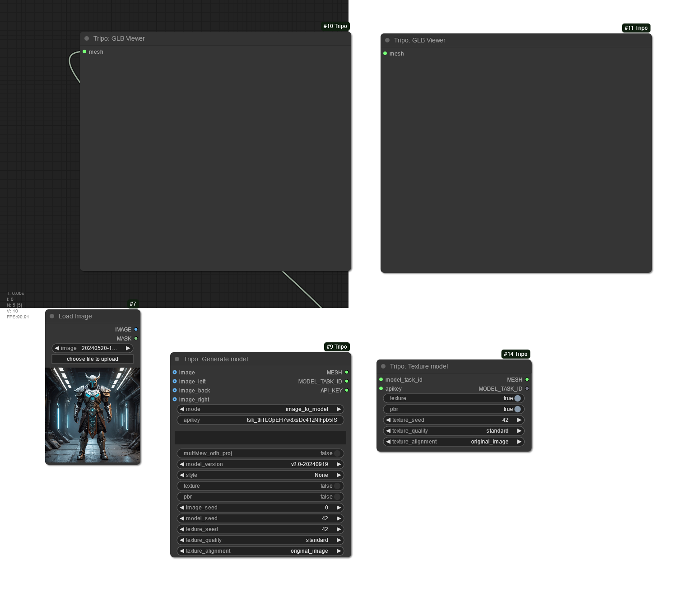Open texture_alignment dropdown in Generate model

[260, 551]
